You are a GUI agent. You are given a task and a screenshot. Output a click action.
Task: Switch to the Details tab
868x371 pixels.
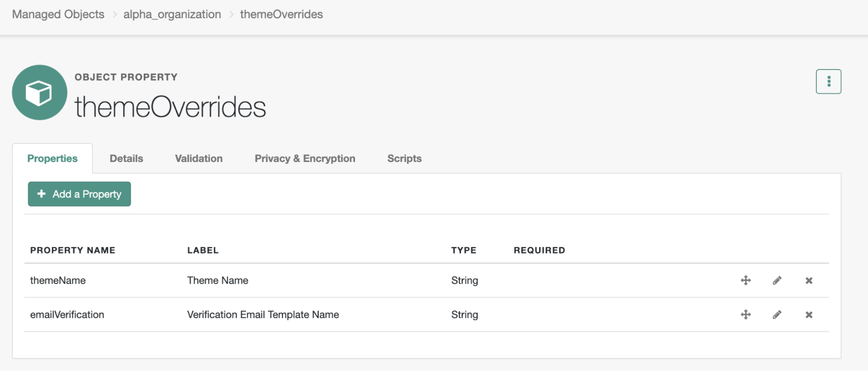[x=126, y=159]
